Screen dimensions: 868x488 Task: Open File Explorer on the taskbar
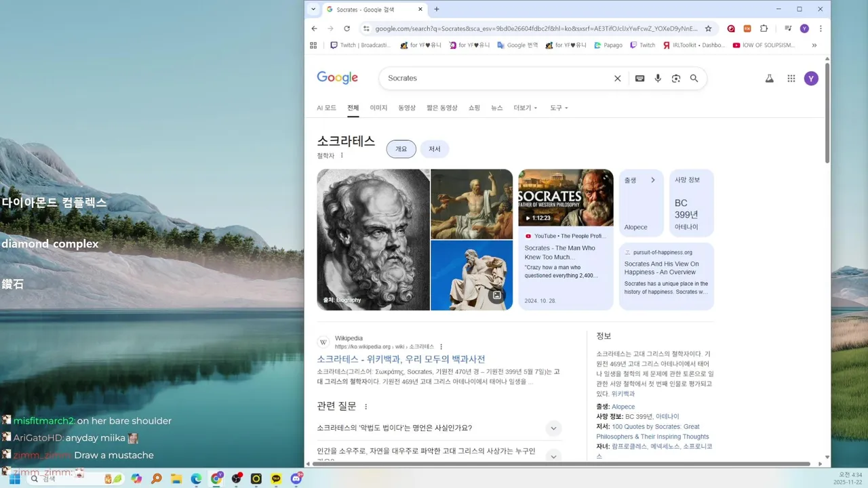coord(176,479)
